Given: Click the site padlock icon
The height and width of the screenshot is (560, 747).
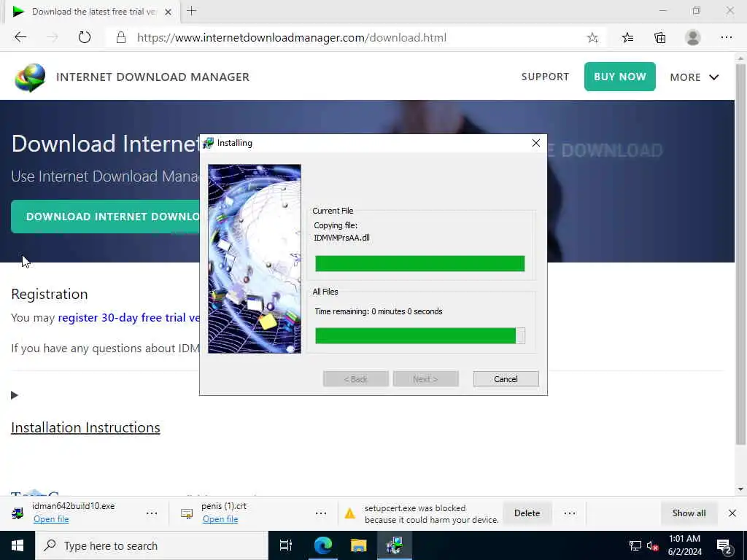Looking at the screenshot, I should click(121, 38).
